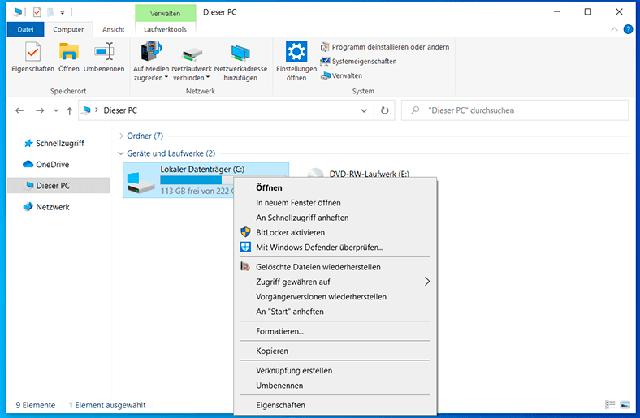Click the blue help question mark icon
The width and height of the screenshot is (640, 418).
[629, 29]
